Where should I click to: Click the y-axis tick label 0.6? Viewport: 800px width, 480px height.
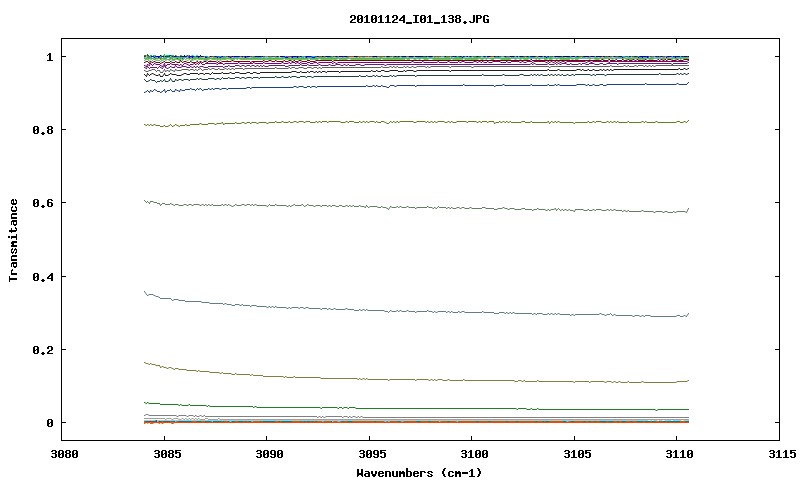[43, 203]
